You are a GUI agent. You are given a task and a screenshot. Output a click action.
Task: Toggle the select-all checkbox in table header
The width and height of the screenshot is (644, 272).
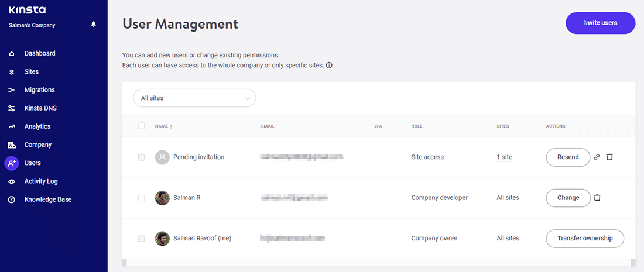(x=141, y=126)
